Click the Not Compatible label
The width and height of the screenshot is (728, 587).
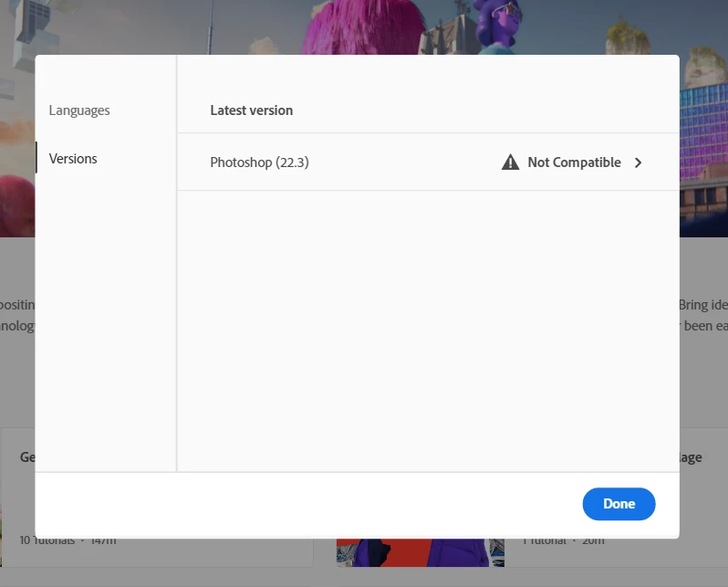[574, 162]
